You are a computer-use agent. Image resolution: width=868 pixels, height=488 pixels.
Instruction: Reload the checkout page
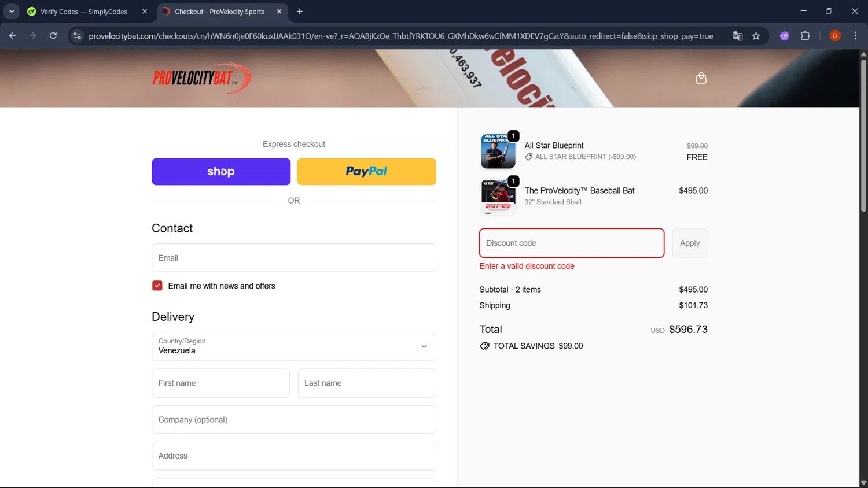click(53, 36)
